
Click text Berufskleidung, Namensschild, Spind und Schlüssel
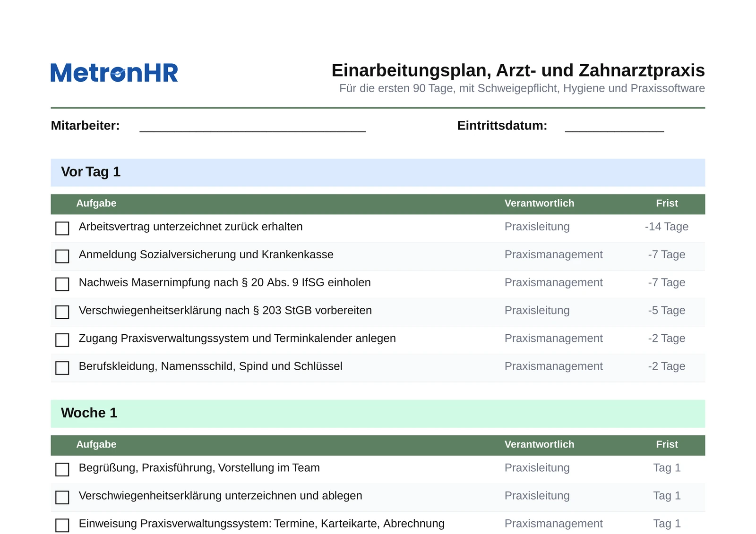point(210,366)
